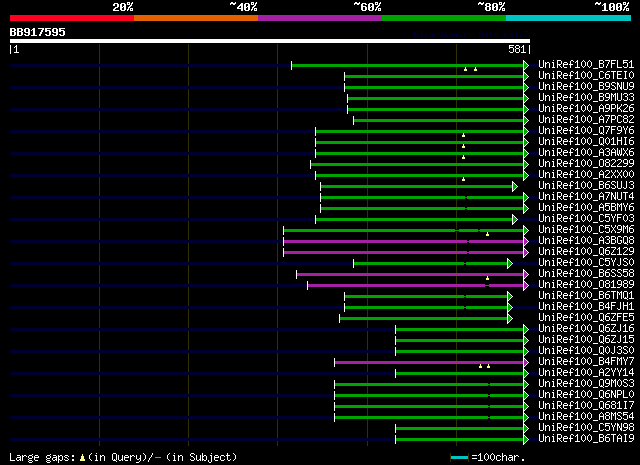Click the green alignment bar for C5X9M6

point(404,231)
